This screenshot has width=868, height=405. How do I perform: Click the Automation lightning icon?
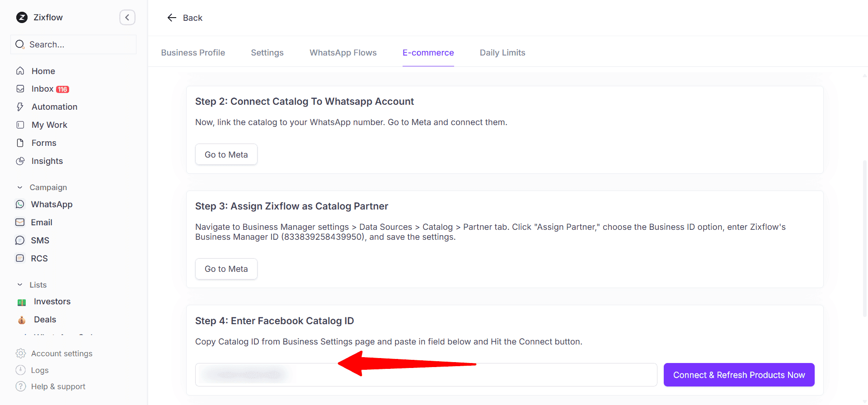pyautogui.click(x=20, y=107)
